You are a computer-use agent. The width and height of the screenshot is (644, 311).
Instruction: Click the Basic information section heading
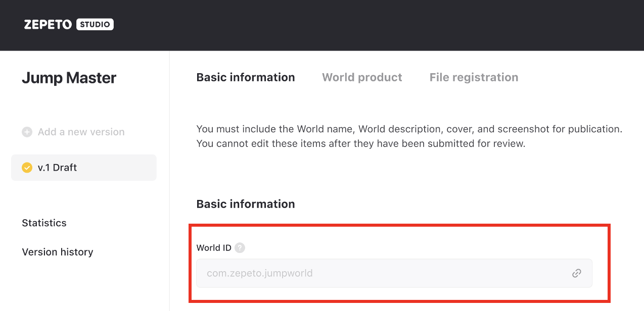point(246,204)
